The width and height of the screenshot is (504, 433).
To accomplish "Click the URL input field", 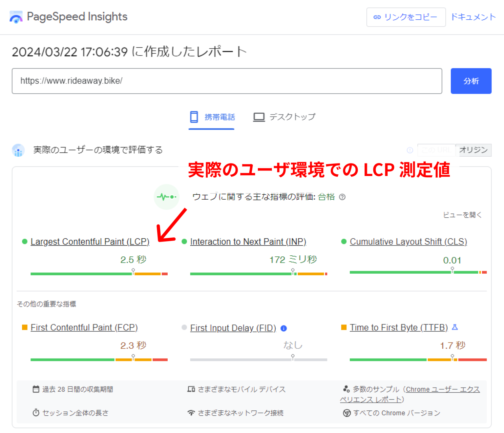I will coord(227,81).
